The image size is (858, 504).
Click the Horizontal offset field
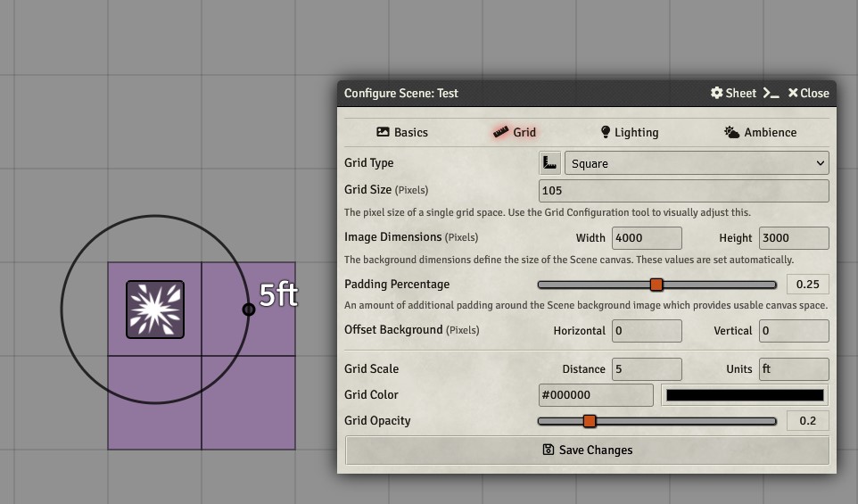coord(647,331)
